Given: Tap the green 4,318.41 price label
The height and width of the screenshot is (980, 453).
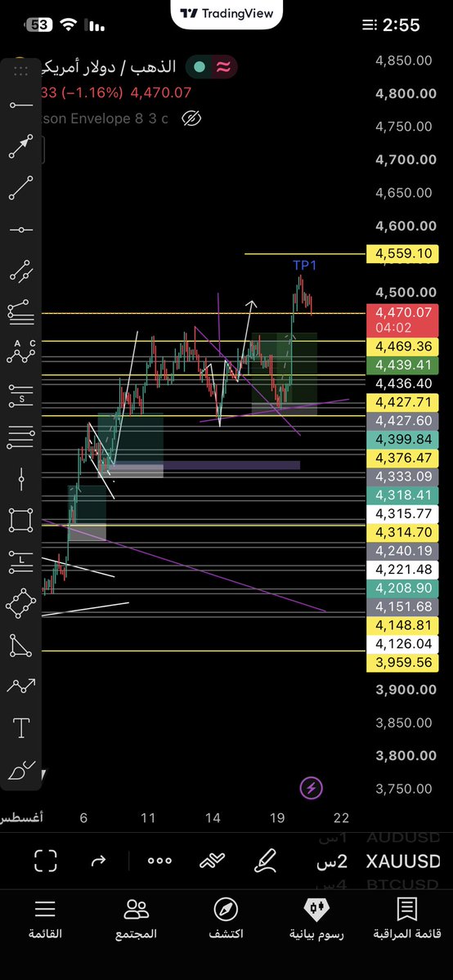Looking at the screenshot, I should click(x=404, y=495).
